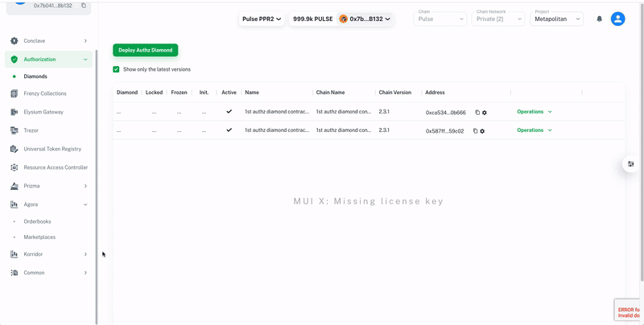The image size is (644, 325).
Task: Open settings gear for 0xca534...0b666 row
Action: 485,113
